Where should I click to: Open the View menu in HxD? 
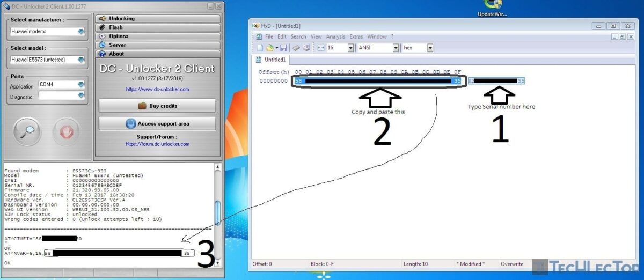coord(316,36)
